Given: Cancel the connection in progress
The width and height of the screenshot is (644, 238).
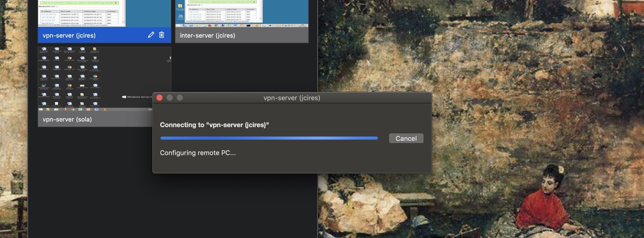Looking at the screenshot, I should pos(406,138).
